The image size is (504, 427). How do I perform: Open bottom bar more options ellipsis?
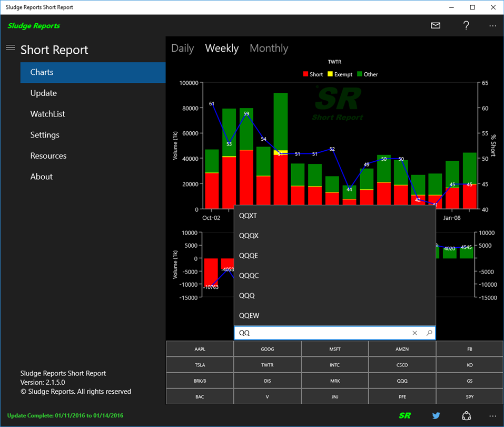click(492, 416)
